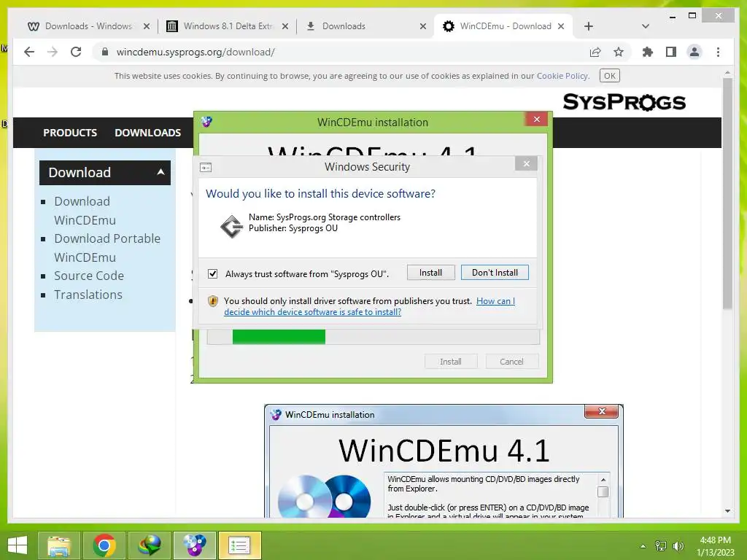Click the green installation progress bar

(x=279, y=337)
